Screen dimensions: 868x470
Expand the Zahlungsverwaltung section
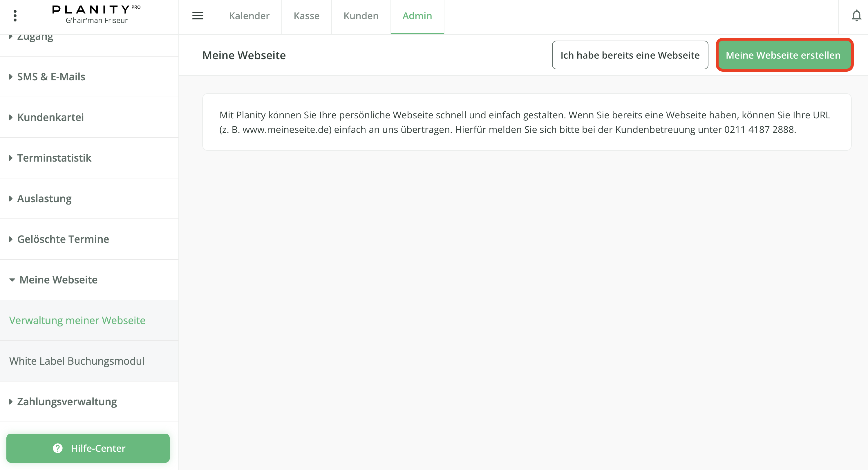coord(67,401)
